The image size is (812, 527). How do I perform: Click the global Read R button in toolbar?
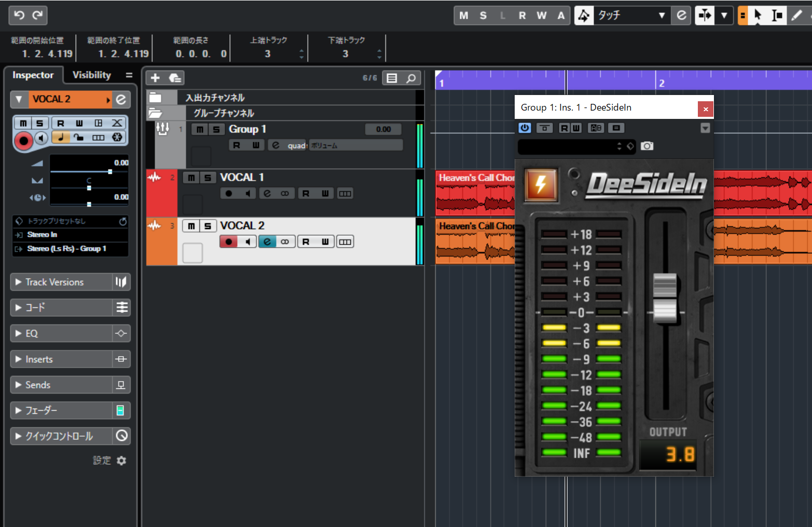tap(522, 16)
